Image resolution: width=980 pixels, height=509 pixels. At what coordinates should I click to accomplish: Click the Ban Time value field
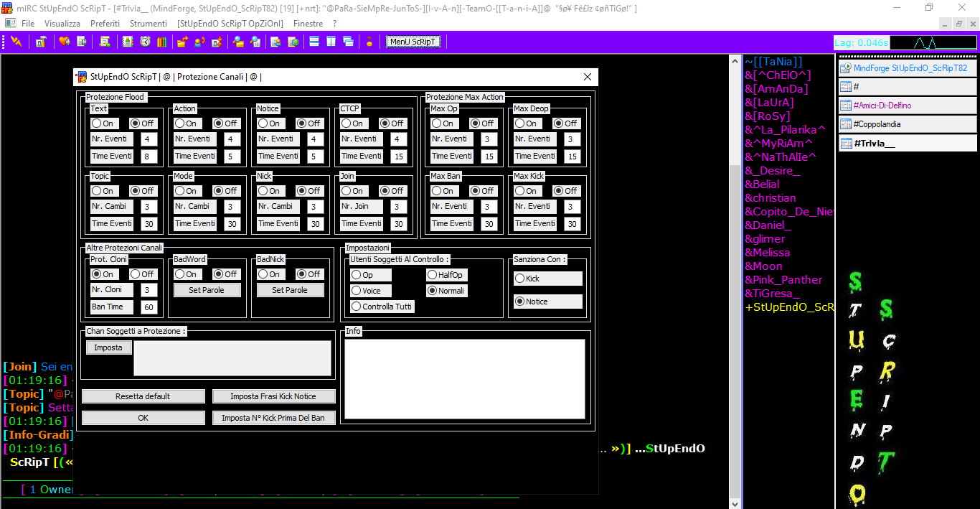point(149,307)
